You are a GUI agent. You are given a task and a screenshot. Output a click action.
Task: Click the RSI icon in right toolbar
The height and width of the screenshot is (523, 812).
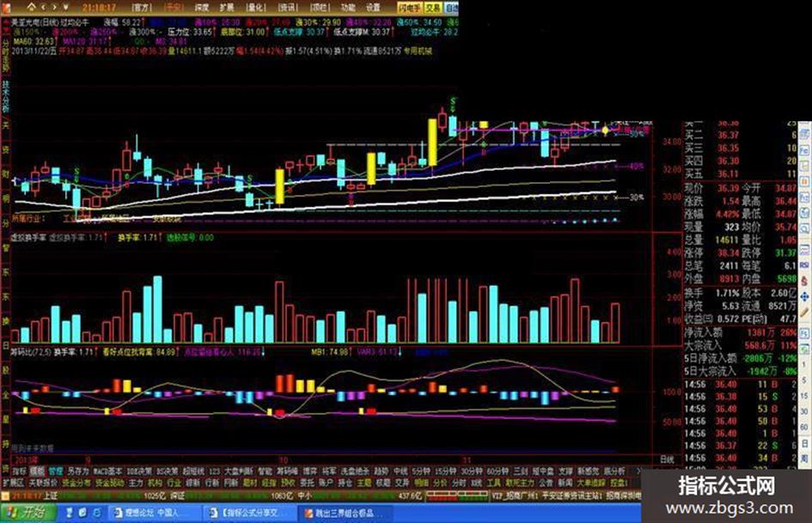pyautogui.click(x=804, y=265)
